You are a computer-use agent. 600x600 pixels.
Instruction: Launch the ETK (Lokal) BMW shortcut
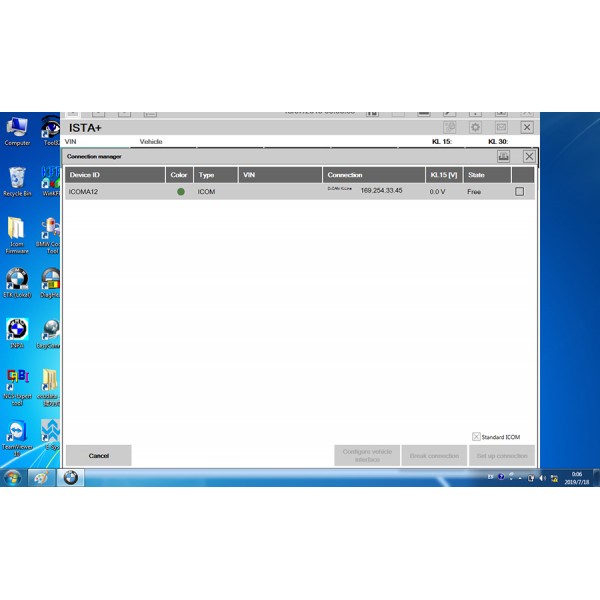pyautogui.click(x=17, y=283)
